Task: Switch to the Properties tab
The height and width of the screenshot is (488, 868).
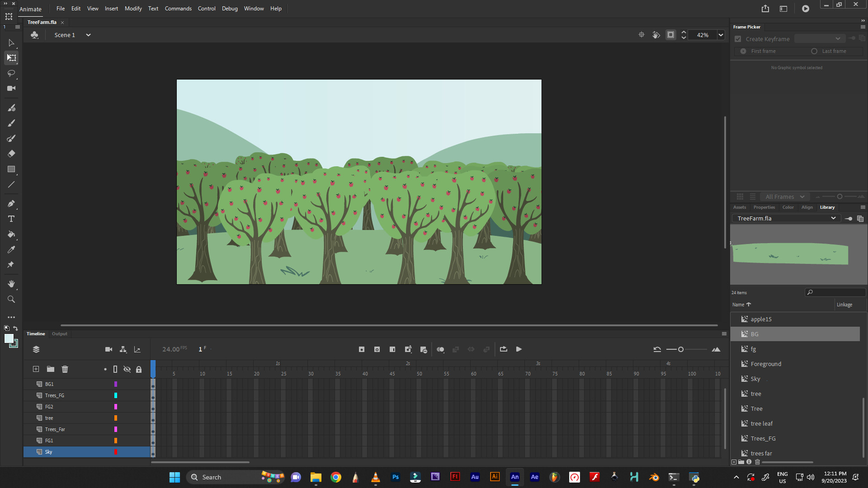Action: pos(764,207)
